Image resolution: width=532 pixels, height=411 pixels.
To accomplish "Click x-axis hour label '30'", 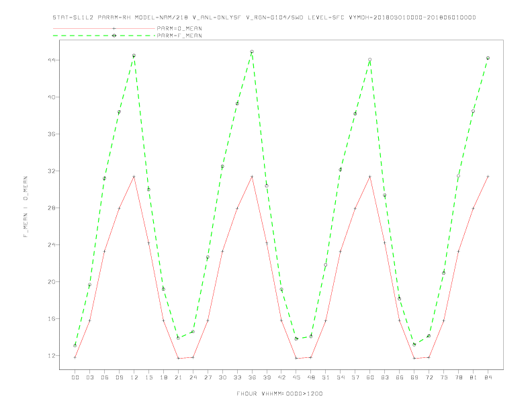I will (222, 377).
